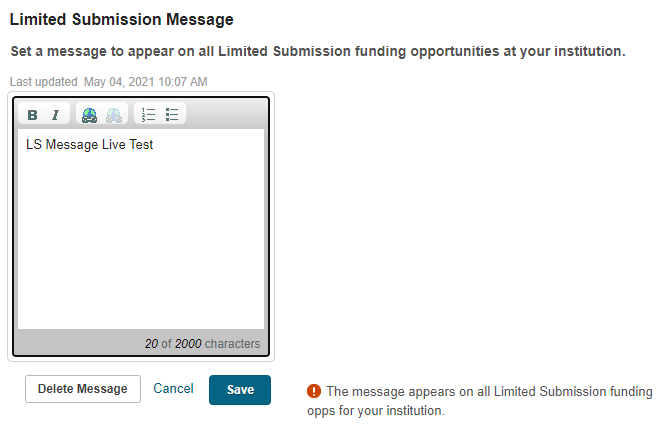The image size is (656, 429).
Task: Click the 'Limited Submission Message' heading
Action: pos(121,19)
